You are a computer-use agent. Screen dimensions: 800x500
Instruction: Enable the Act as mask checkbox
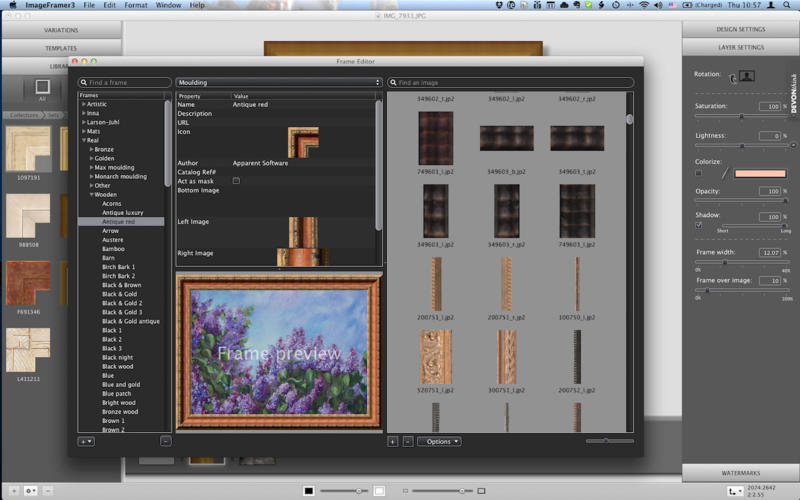[236, 180]
